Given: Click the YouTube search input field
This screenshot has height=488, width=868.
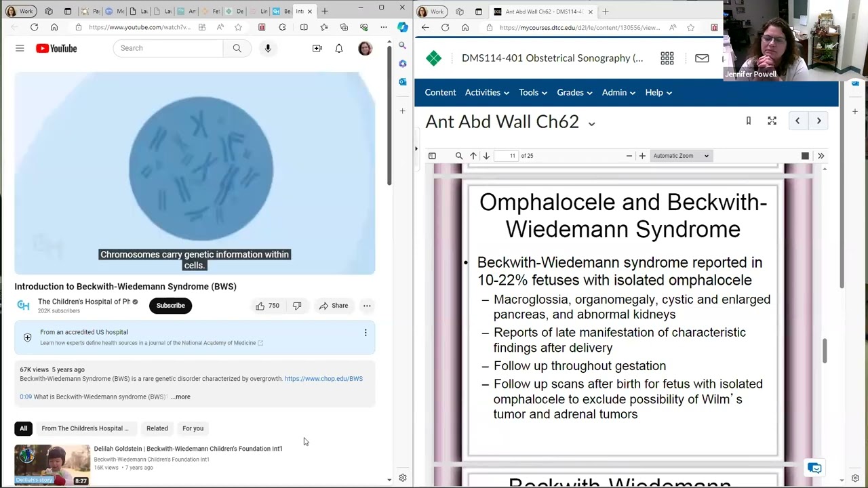Looking at the screenshot, I should point(168,48).
